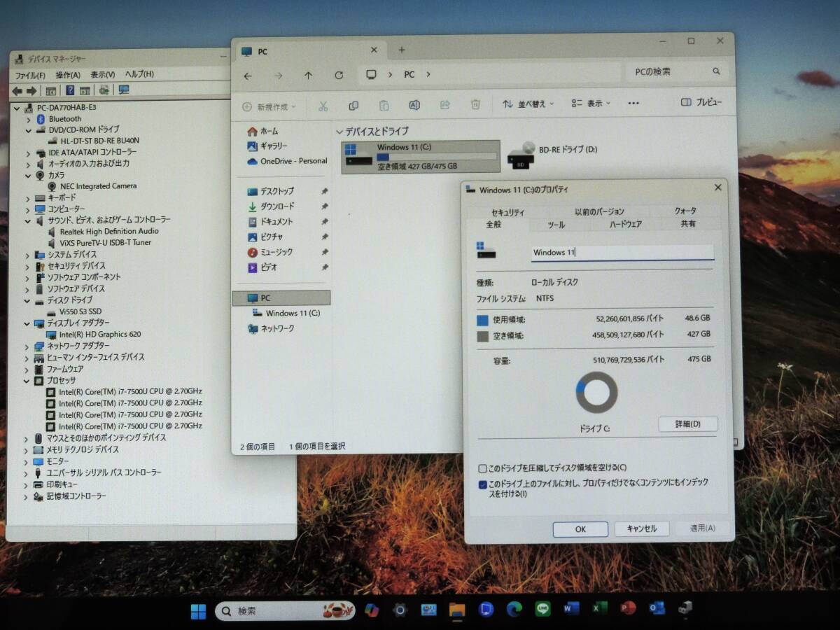Collapse the デバイスとドライブ group
Viewport: 840px width, 630px height.
coord(339,132)
